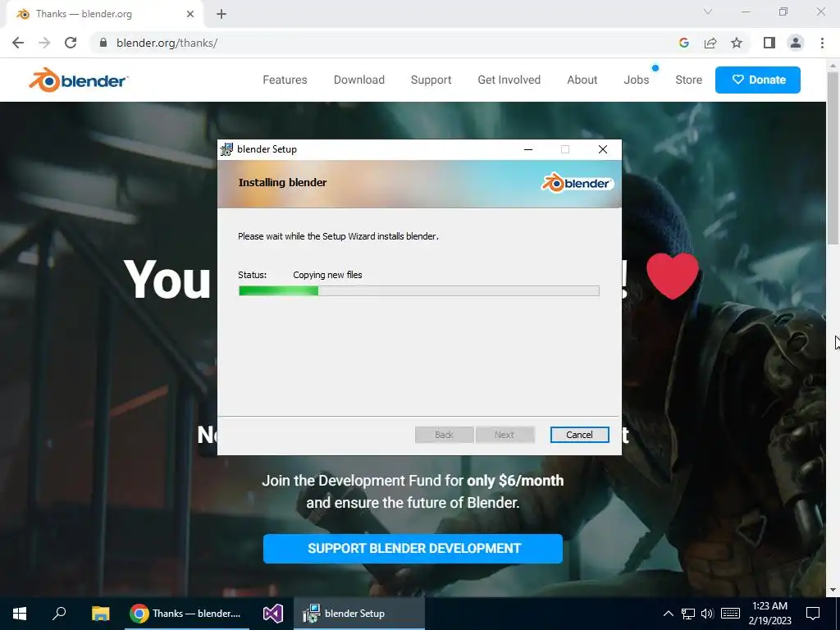The image size is (840, 630).
Task: Open the Chrome side panel
Action: (769, 43)
